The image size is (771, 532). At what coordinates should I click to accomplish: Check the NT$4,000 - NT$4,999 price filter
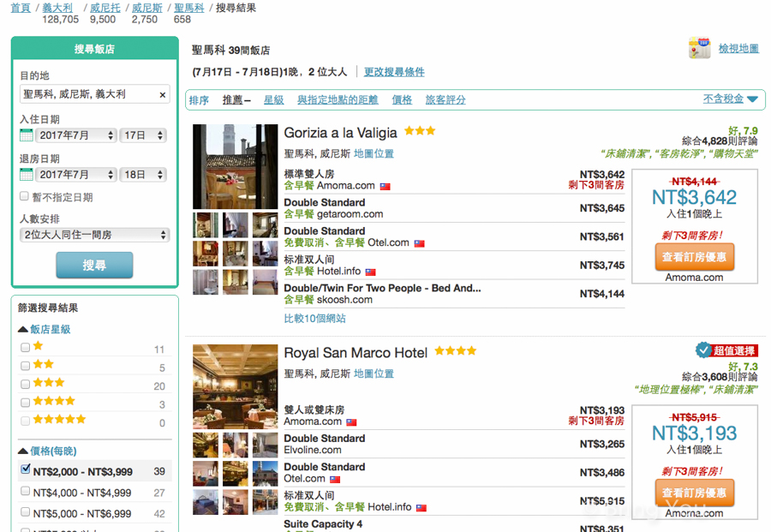click(25, 491)
